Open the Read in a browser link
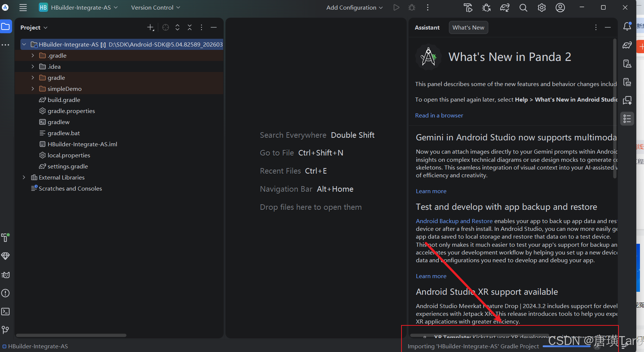The image size is (644, 352). click(439, 115)
